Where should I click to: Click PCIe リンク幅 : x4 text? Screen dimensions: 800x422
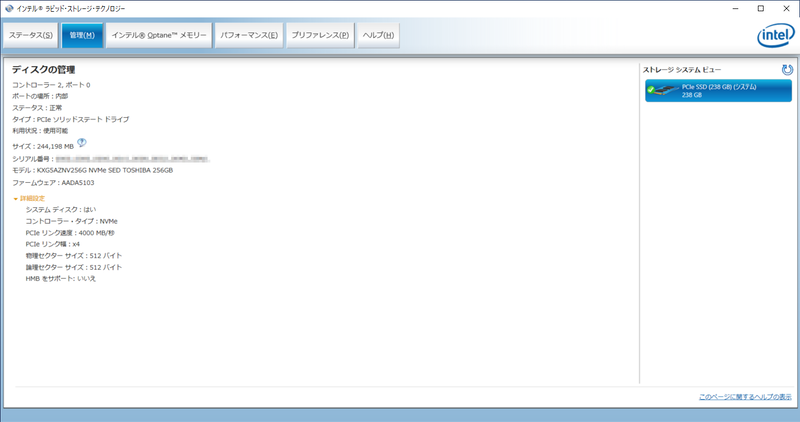[x=53, y=244]
